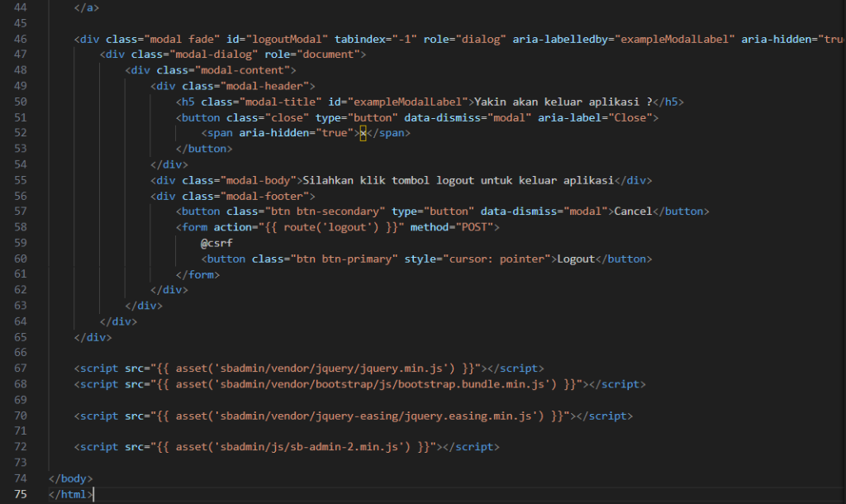This screenshot has height=504, width=846.
Task: Click the "cursor: pointer" style value
Action: click(497, 259)
